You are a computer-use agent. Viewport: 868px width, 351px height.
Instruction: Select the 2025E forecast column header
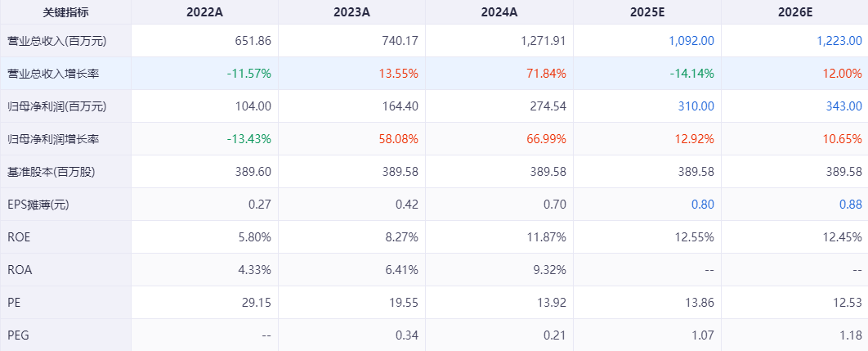[647, 12]
